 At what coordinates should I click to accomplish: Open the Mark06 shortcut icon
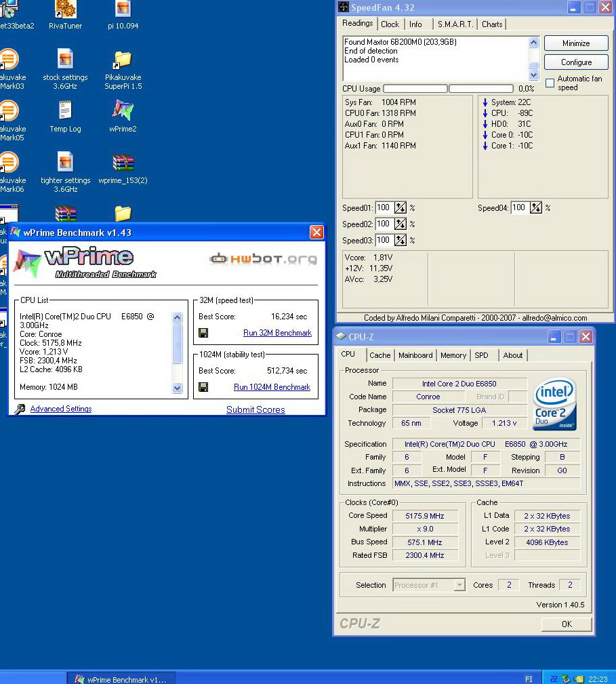[10, 172]
